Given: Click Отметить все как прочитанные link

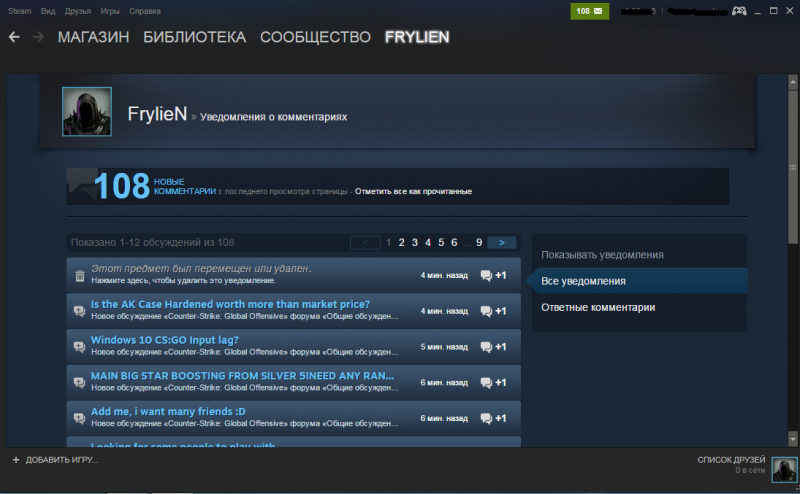Looking at the screenshot, I should 413,191.
